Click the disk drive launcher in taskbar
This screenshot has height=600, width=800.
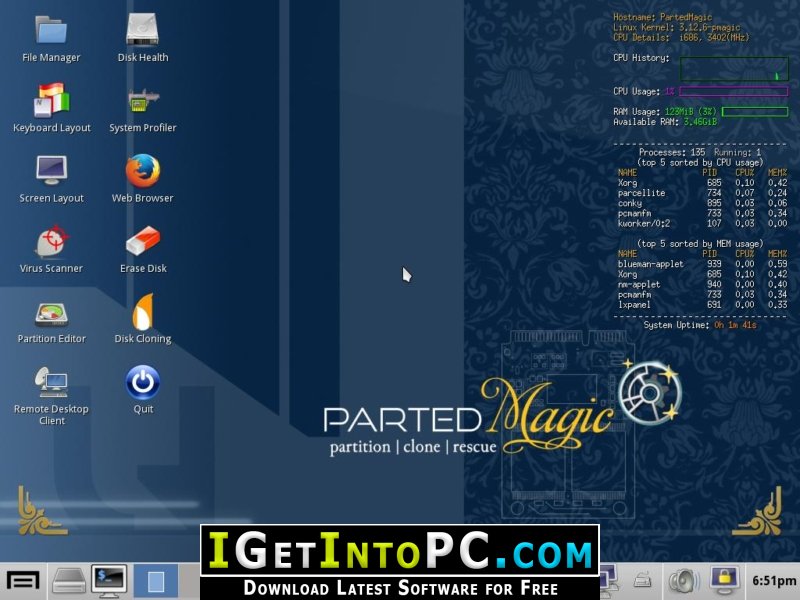coord(69,581)
